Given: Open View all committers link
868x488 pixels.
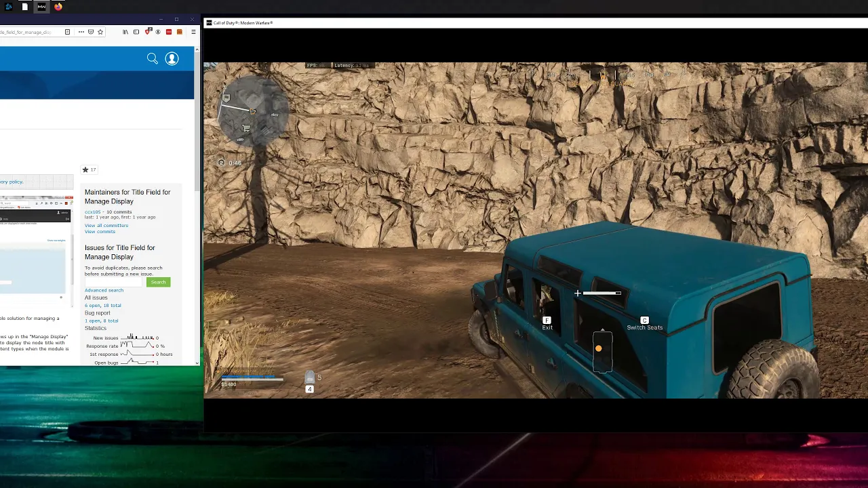Looking at the screenshot, I should click(x=106, y=226).
